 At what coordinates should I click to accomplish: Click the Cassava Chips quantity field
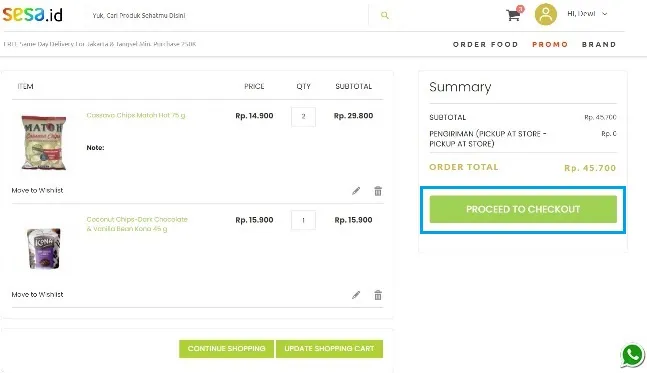(303, 117)
